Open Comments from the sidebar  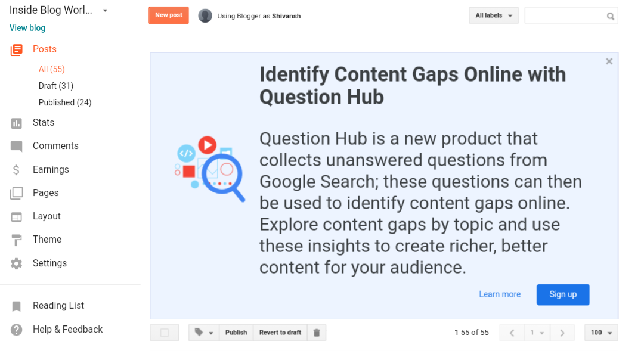click(55, 146)
